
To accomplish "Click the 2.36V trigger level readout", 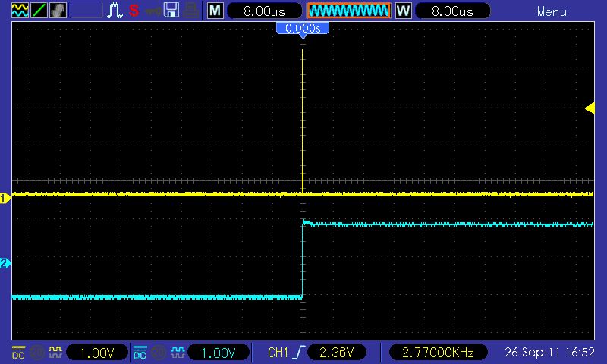I will (338, 353).
